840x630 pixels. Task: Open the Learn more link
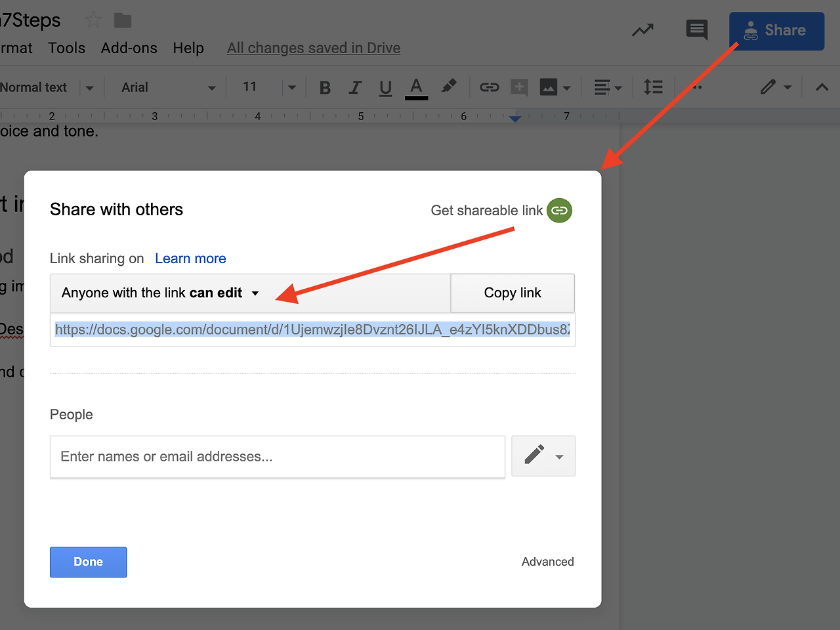190,259
